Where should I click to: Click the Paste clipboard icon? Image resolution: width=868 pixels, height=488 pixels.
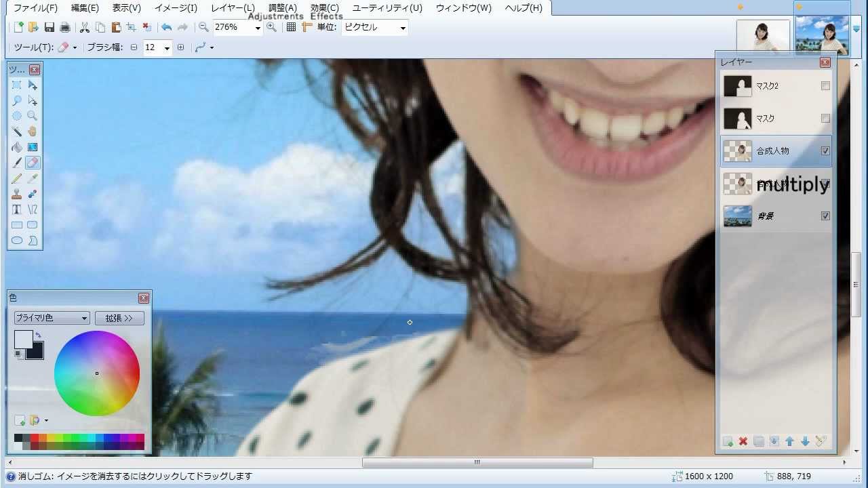(x=116, y=27)
